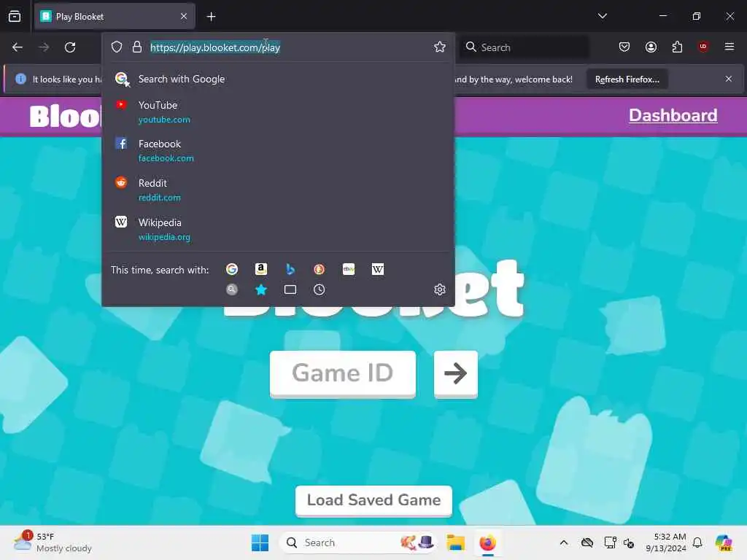This screenshot has width=747, height=560.
Task: Search this time with the grey magnifier engine
Action: click(x=232, y=289)
